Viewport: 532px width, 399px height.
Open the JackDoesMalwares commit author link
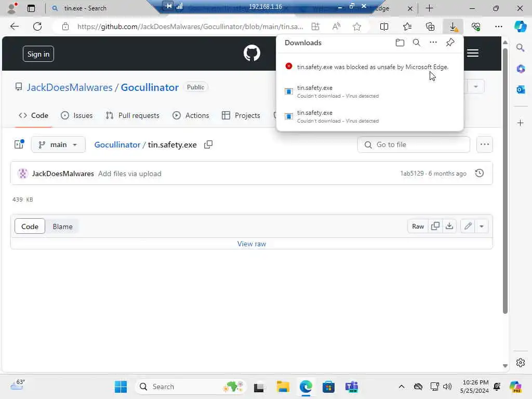[63, 174]
